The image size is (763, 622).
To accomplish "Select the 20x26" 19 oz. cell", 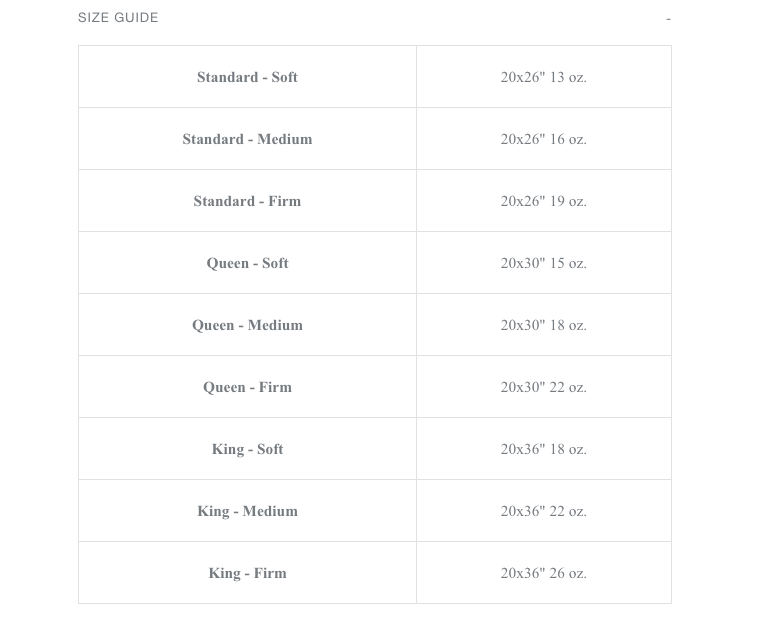I will [543, 201].
